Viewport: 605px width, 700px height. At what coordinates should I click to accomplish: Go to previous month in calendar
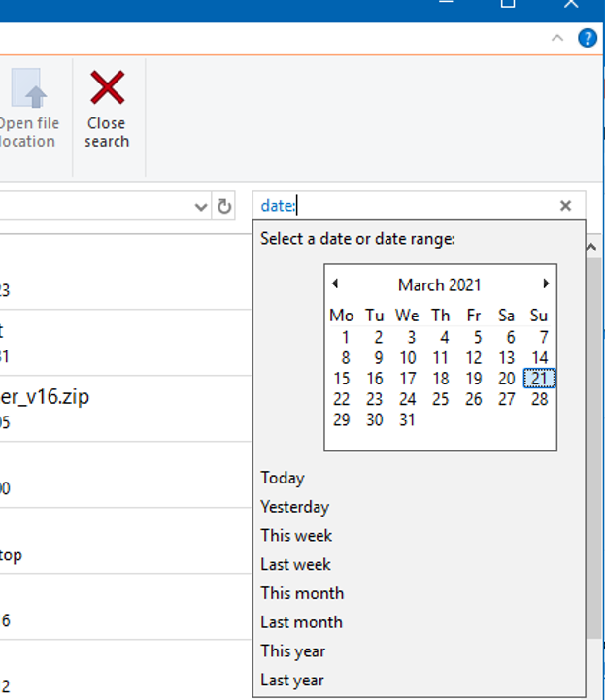click(x=335, y=284)
